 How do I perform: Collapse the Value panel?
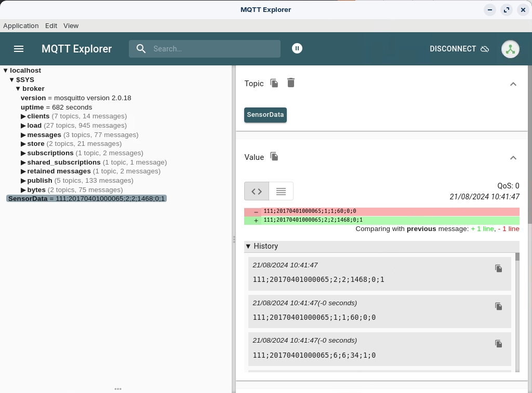click(513, 158)
